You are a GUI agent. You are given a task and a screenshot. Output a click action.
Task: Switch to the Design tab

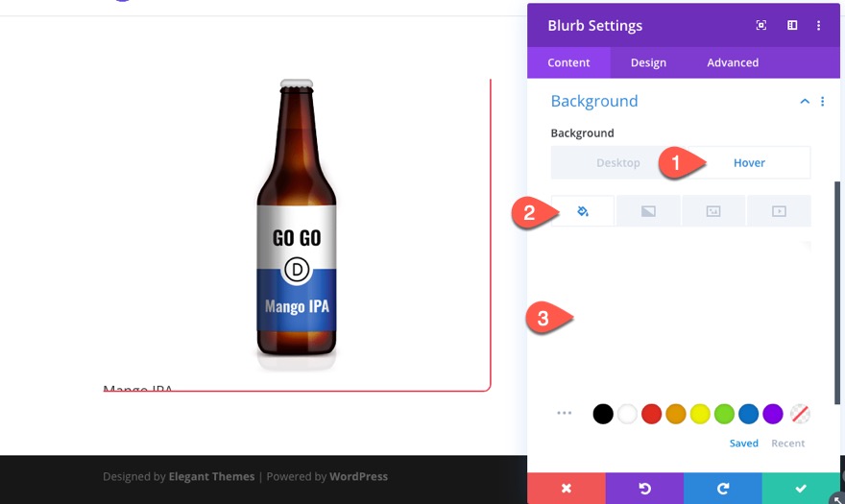pos(648,62)
